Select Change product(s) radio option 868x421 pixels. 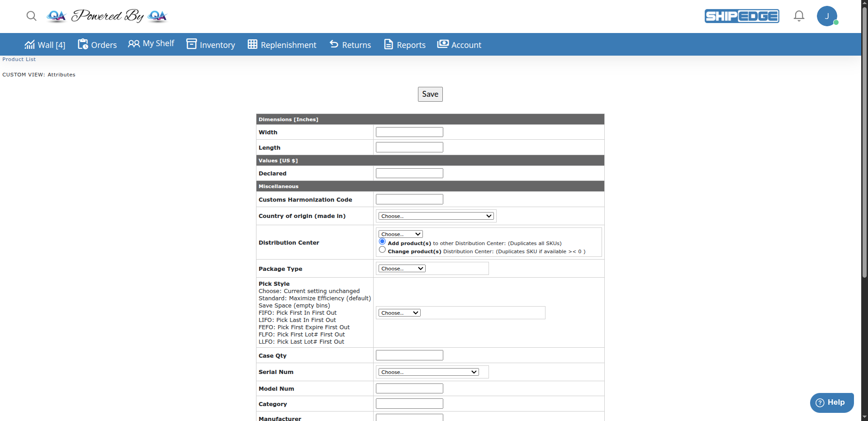click(382, 250)
